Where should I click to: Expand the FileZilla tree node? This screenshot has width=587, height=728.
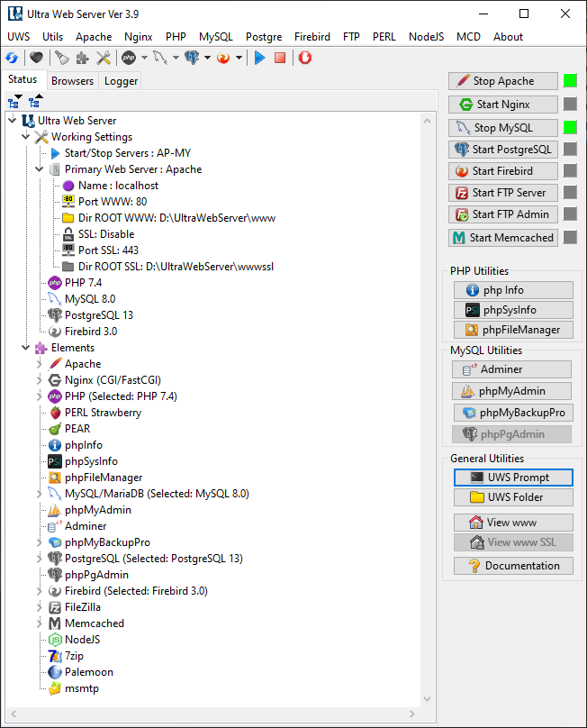pos(40,607)
